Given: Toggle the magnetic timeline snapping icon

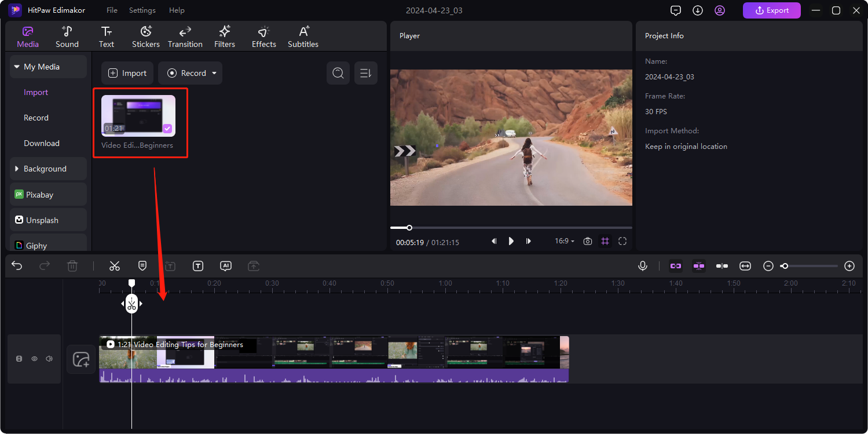Looking at the screenshot, I should point(699,266).
